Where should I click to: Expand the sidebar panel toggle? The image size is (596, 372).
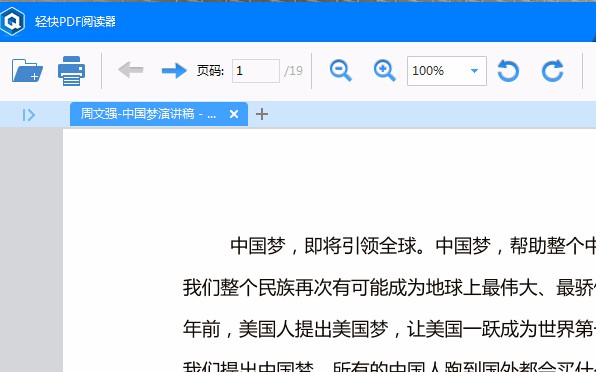tap(29, 115)
